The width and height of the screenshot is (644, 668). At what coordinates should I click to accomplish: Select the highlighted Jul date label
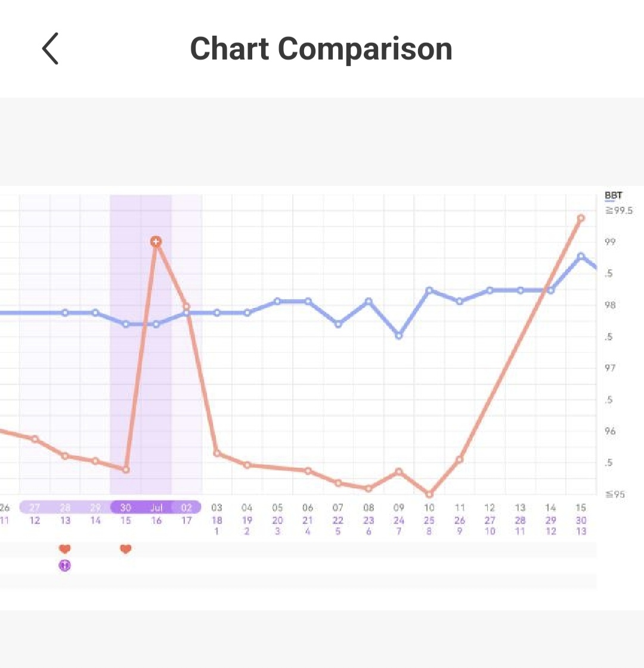point(156,508)
